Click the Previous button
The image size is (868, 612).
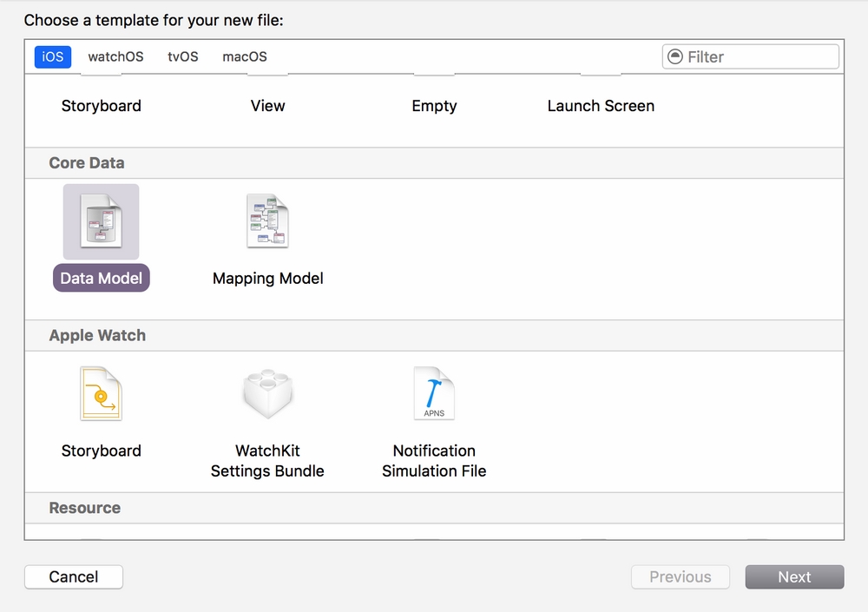point(681,577)
